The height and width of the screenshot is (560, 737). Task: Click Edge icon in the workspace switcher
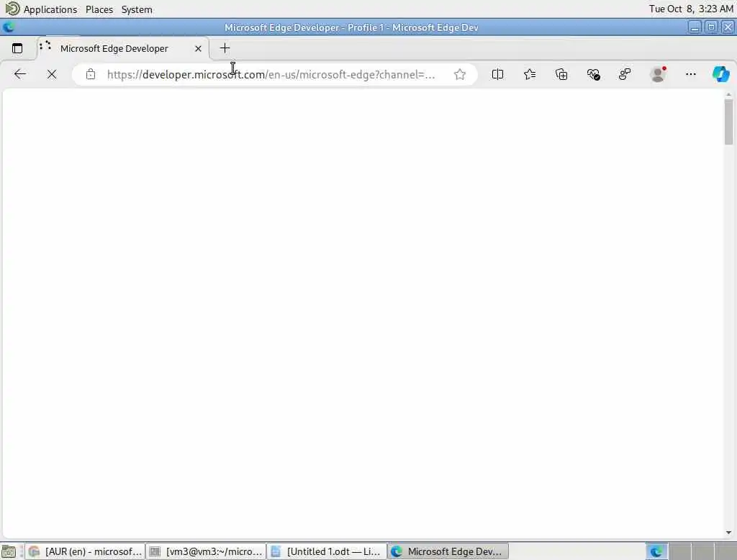(656, 551)
